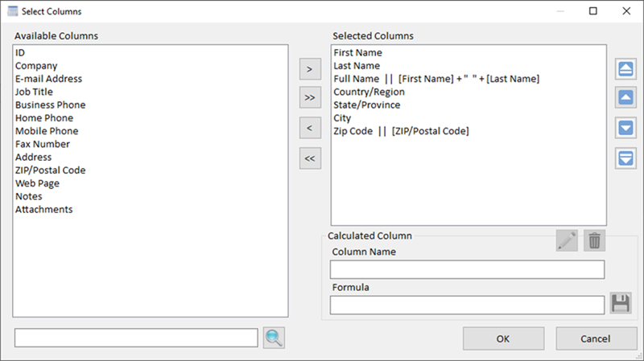Screen dimensions: 644x361
Task: Select Mobile Phone in Available Columns
Action: point(151,131)
